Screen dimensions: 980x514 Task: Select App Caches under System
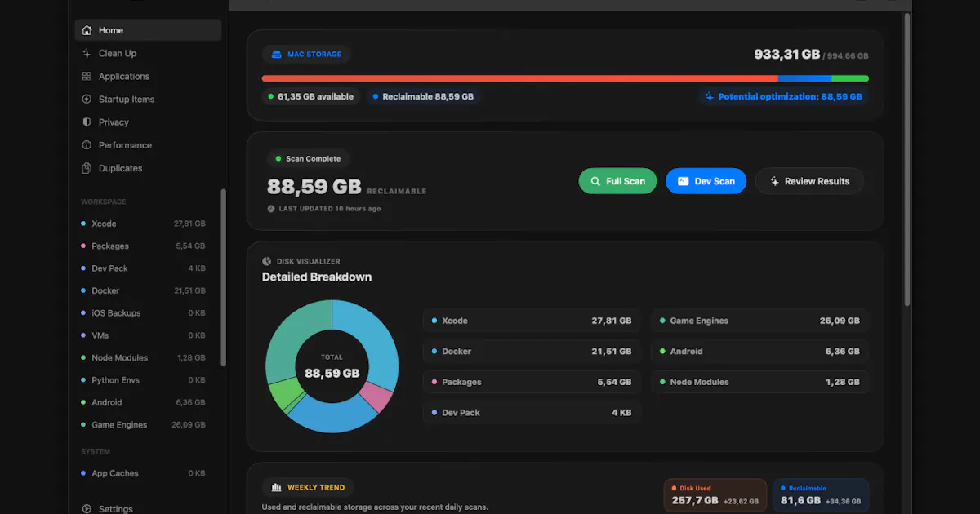pyautogui.click(x=143, y=473)
